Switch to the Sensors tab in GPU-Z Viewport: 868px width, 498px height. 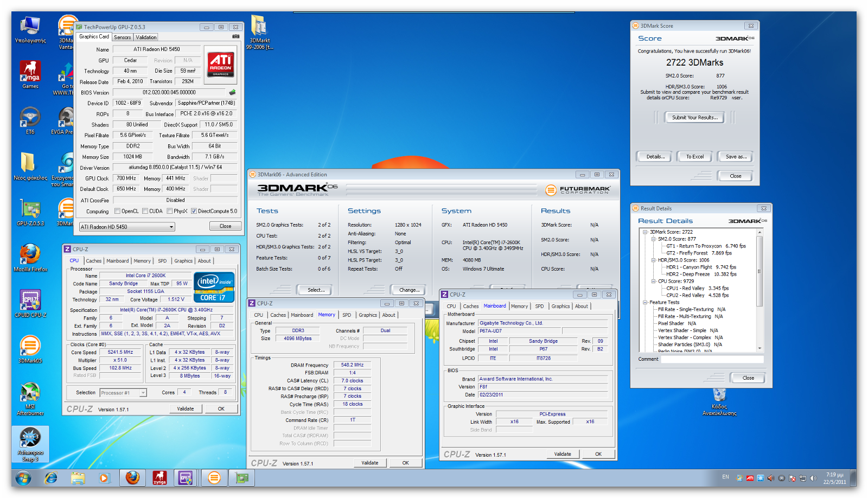pyautogui.click(x=122, y=37)
